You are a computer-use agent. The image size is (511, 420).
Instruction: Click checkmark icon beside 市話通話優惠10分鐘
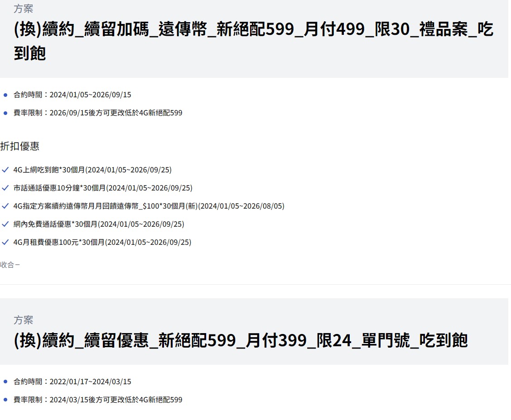[5, 188]
